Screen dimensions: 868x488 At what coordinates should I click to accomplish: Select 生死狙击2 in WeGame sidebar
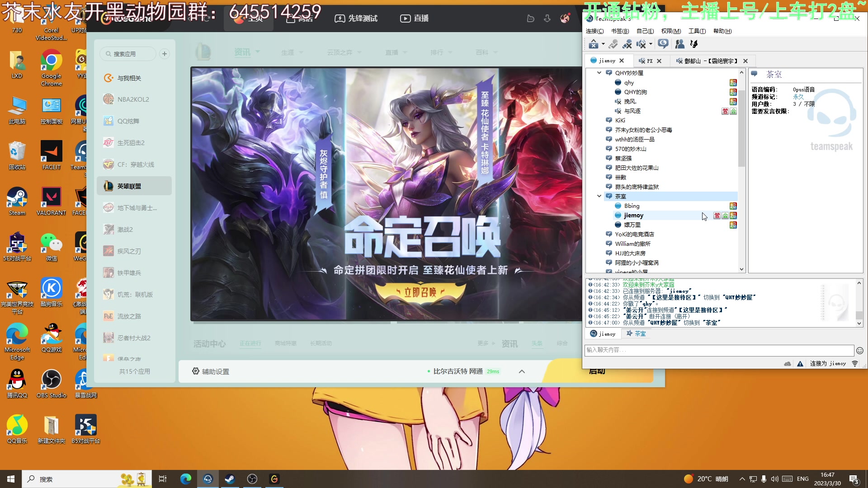[134, 143]
